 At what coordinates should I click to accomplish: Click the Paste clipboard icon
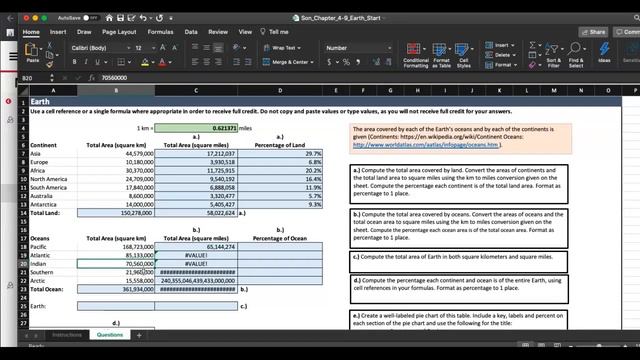pos(31,50)
